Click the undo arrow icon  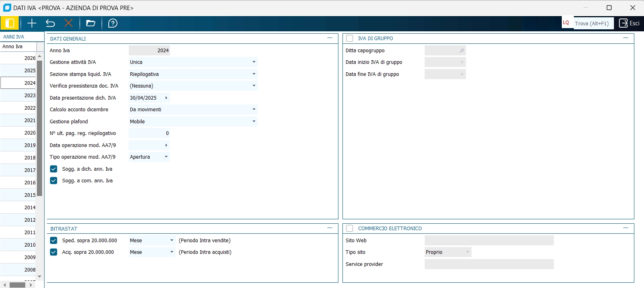pyautogui.click(x=50, y=23)
